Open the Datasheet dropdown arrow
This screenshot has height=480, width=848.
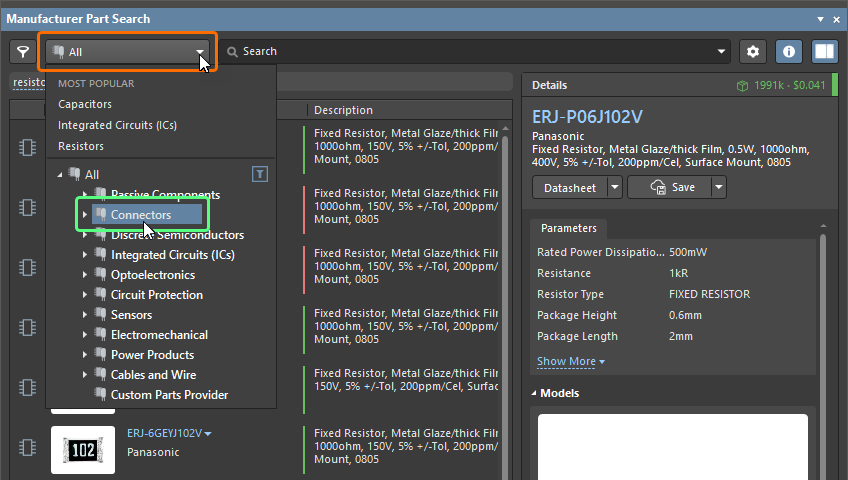pyautogui.click(x=615, y=188)
